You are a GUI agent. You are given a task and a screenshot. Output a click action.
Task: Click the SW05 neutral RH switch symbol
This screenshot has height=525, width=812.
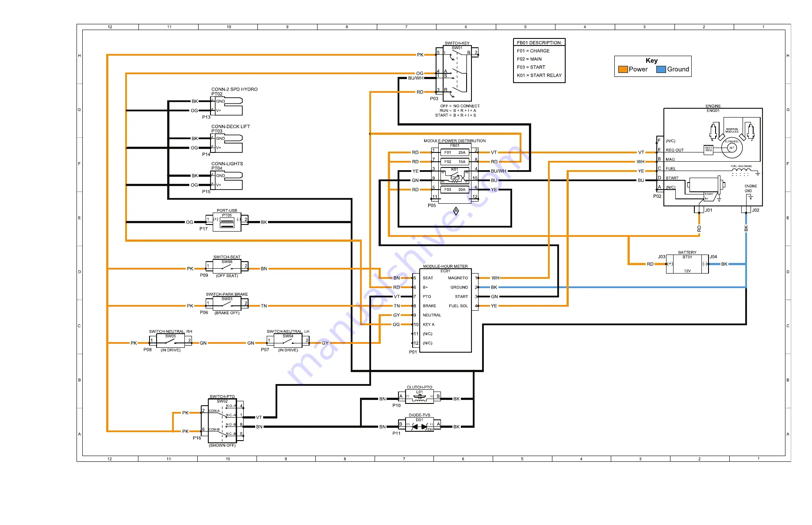click(x=171, y=340)
